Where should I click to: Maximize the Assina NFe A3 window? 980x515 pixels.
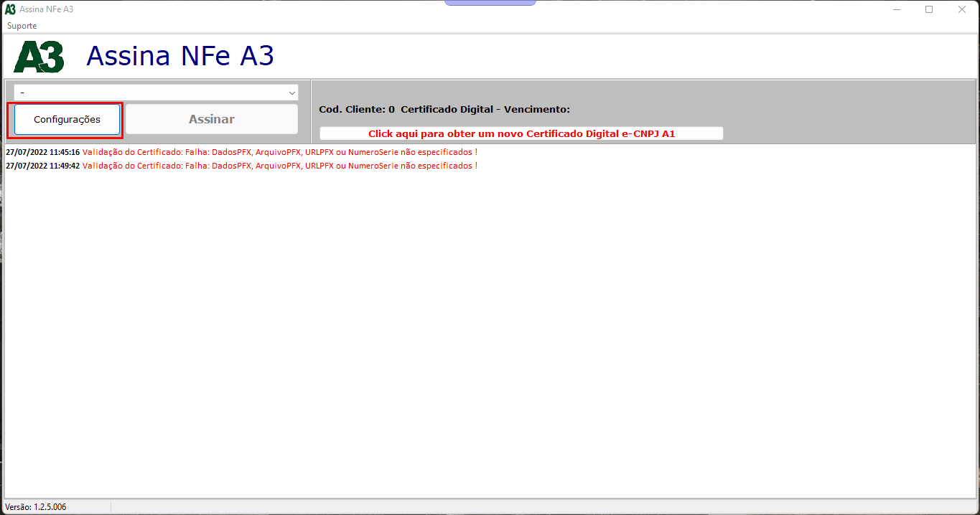(929, 9)
